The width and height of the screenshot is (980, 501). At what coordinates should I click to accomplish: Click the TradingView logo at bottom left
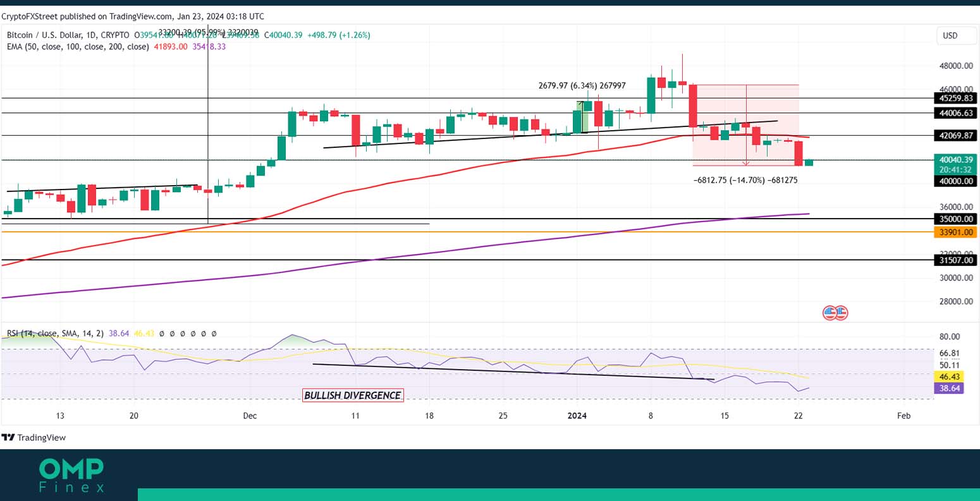34,437
